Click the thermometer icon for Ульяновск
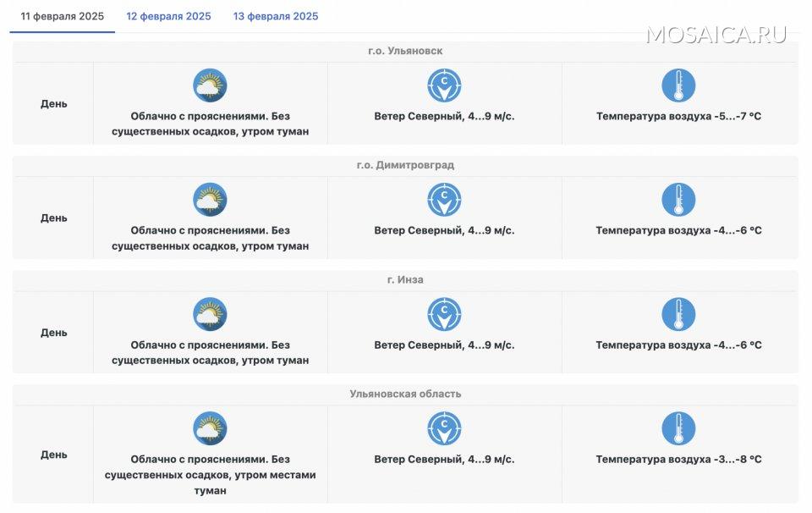 pos(678,85)
